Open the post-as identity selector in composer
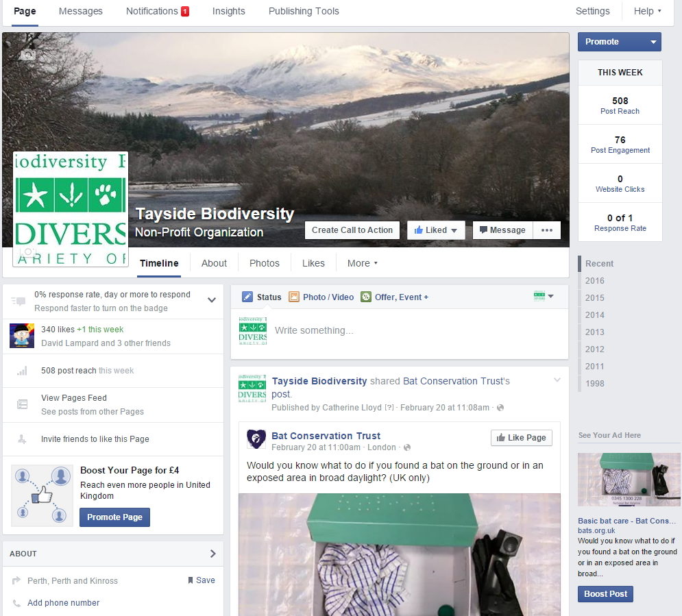The image size is (682, 616). [544, 296]
